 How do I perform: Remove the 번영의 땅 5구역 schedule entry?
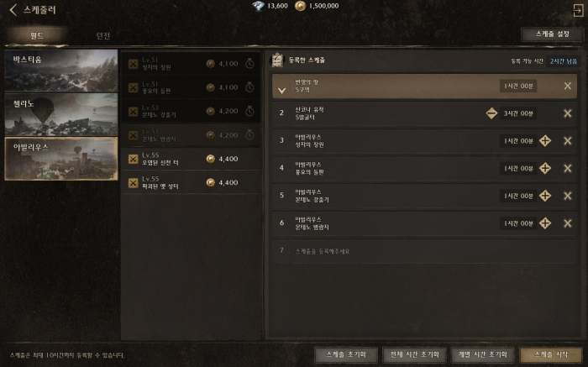point(567,86)
